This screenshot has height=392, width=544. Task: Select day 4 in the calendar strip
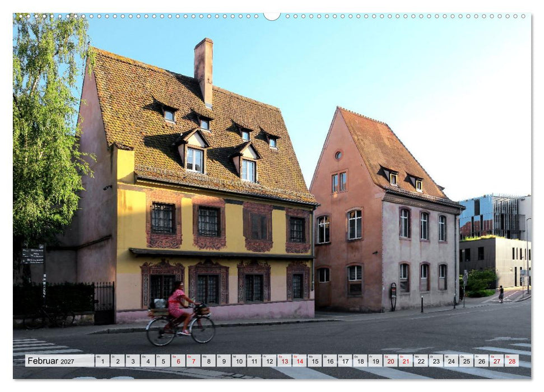(148, 361)
